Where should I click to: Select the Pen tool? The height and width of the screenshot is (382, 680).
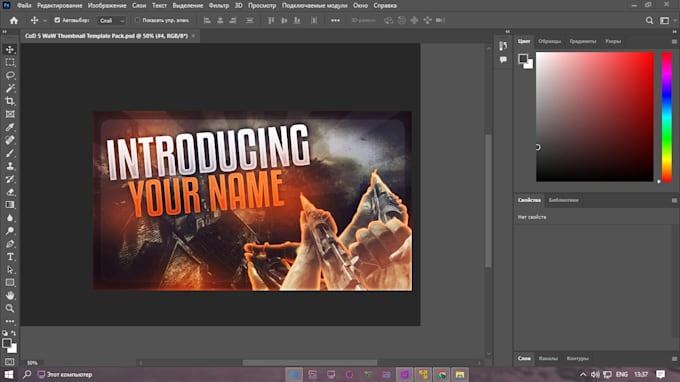10,244
